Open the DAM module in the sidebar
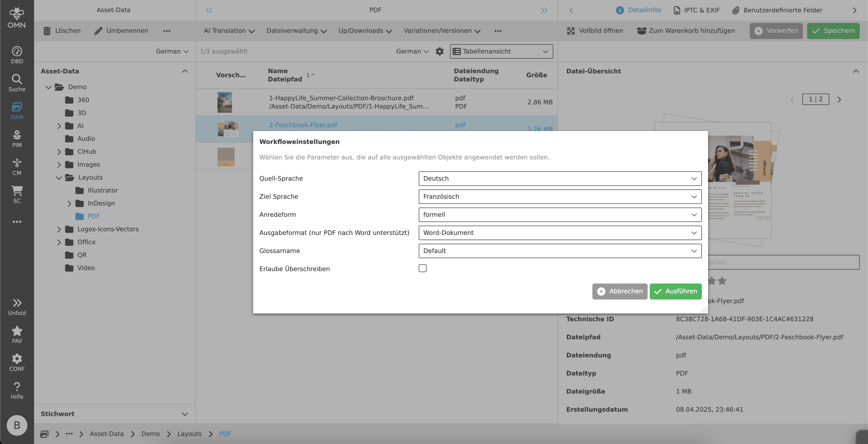Image resolution: width=868 pixels, height=444 pixels. point(17,111)
